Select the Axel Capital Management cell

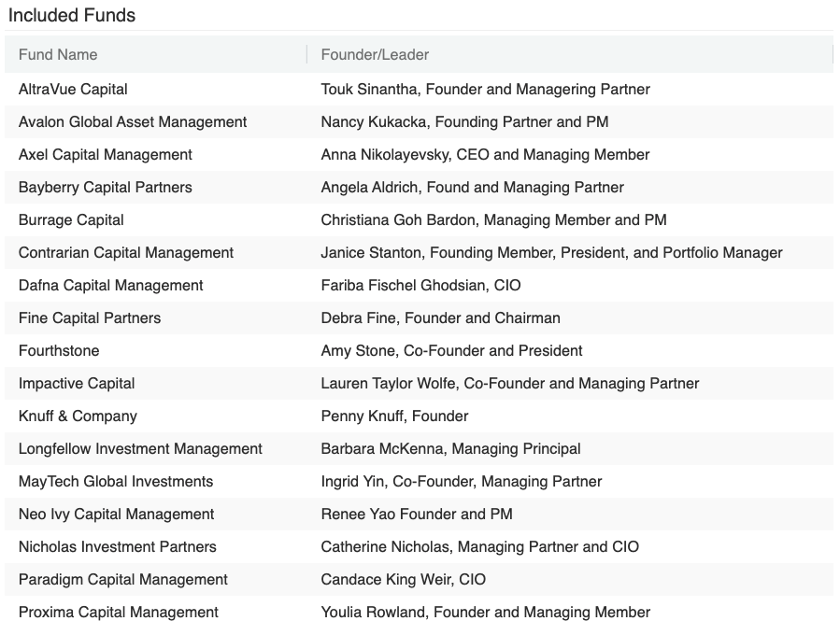coord(106,155)
